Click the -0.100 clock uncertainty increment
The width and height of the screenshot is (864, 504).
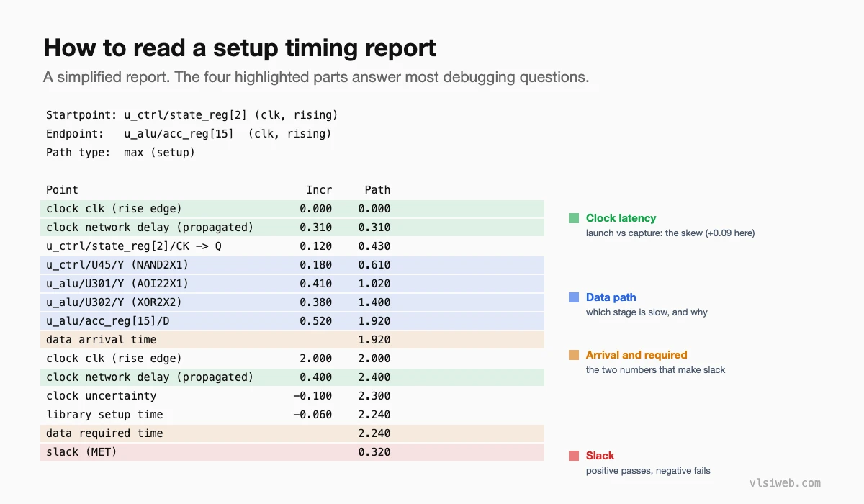click(x=312, y=396)
